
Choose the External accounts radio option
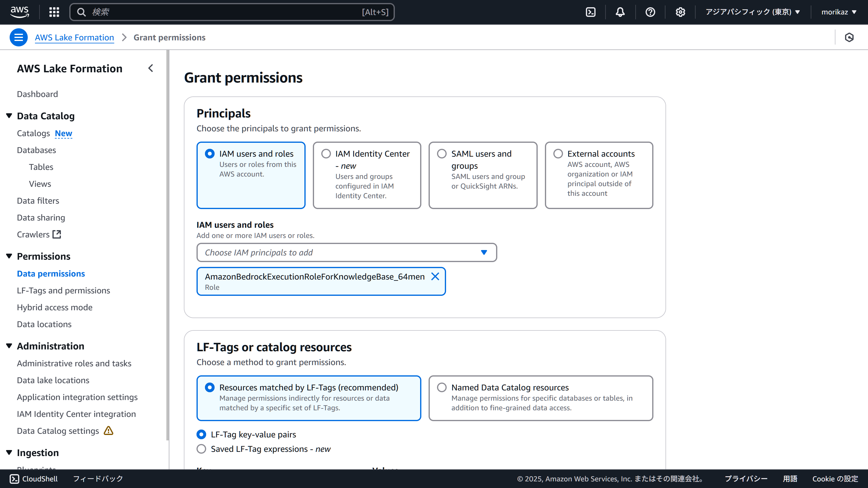pyautogui.click(x=558, y=154)
